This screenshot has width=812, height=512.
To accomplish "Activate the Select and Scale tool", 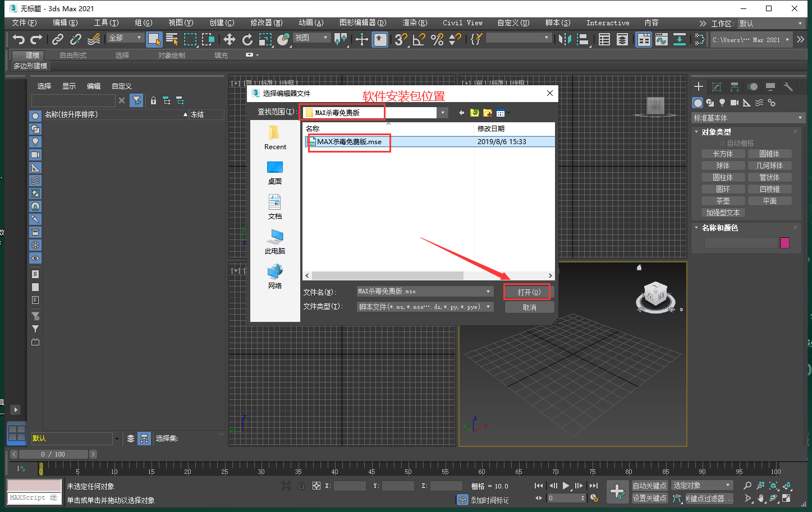I will pyautogui.click(x=265, y=39).
